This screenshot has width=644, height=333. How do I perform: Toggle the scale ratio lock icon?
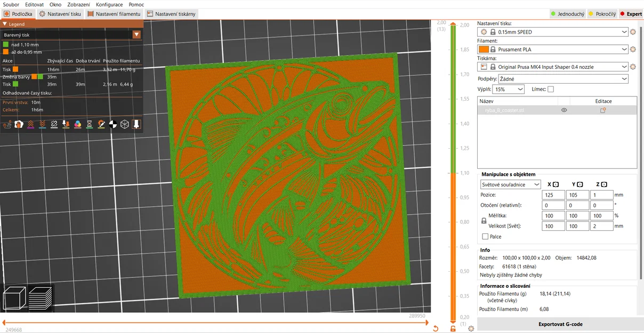[484, 221]
